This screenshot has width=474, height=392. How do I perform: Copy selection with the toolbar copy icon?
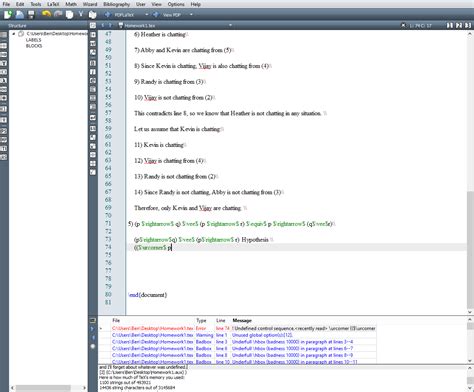pyautogui.click(x=69, y=14)
